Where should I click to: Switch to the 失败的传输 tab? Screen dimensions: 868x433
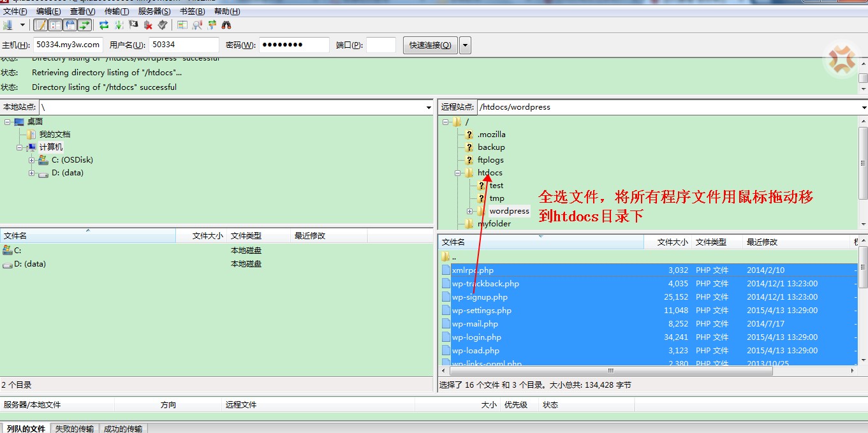tap(75, 429)
